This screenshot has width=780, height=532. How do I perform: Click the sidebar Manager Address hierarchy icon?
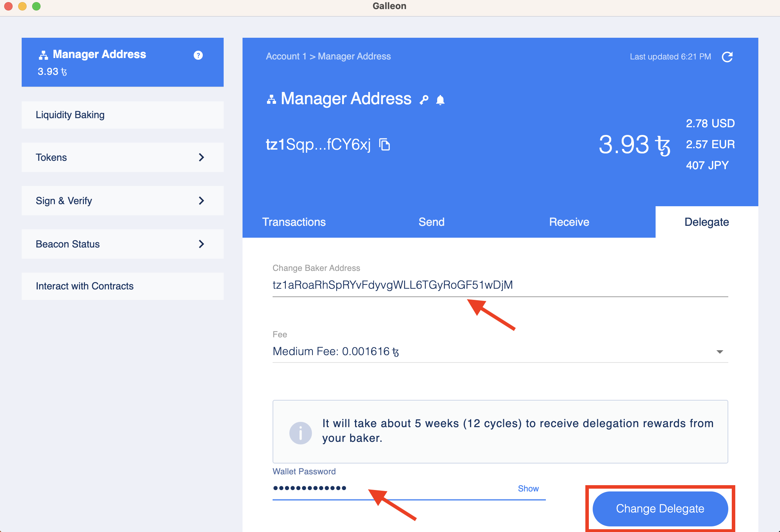tap(43, 55)
